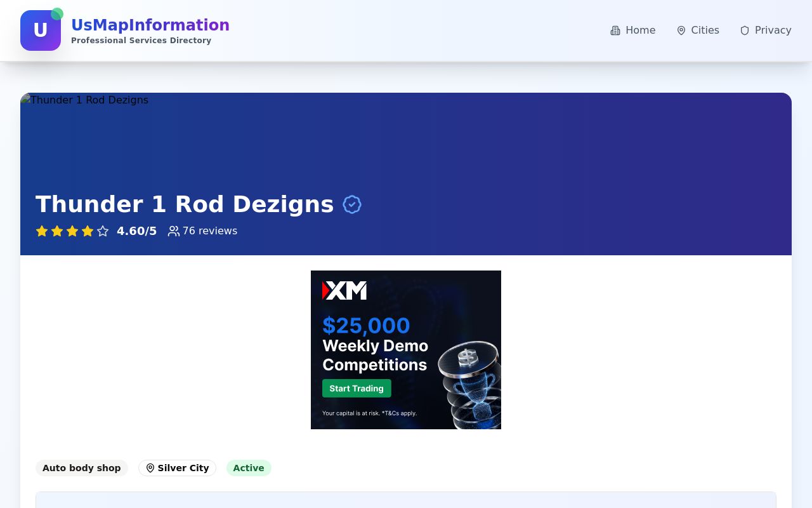Click the Active status badge
The height and width of the screenshot is (508, 812).
click(249, 468)
